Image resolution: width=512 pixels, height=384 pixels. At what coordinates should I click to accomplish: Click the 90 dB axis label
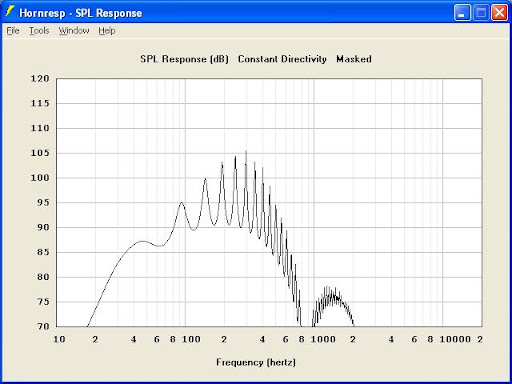pos(43,227)
